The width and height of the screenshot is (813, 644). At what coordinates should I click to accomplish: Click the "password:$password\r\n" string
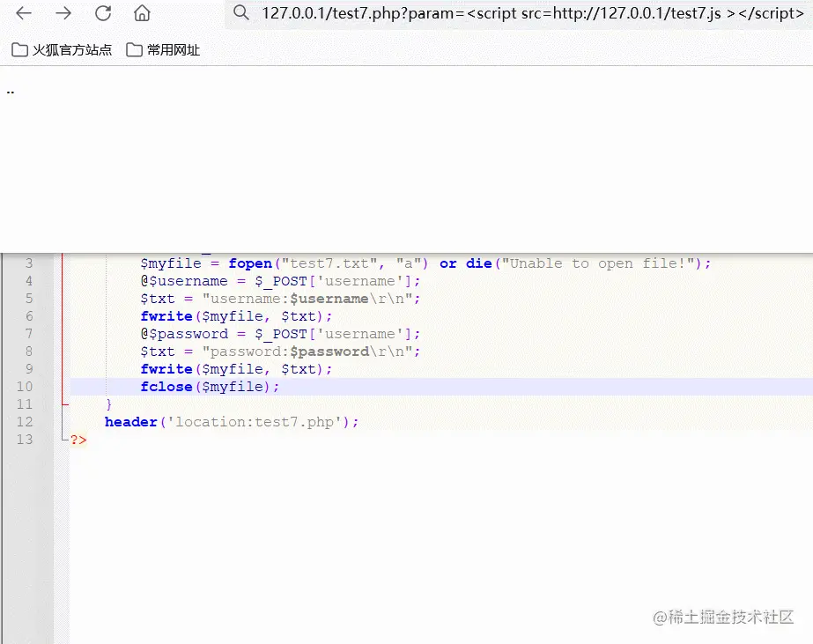click(x=307, y=352)
